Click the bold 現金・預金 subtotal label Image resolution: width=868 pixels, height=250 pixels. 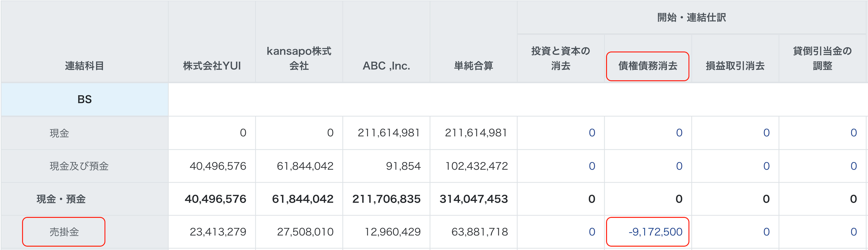(x=61, y=199)
